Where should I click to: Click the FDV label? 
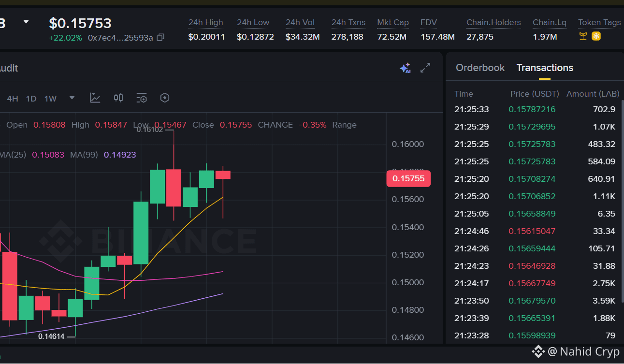(429, 22)
